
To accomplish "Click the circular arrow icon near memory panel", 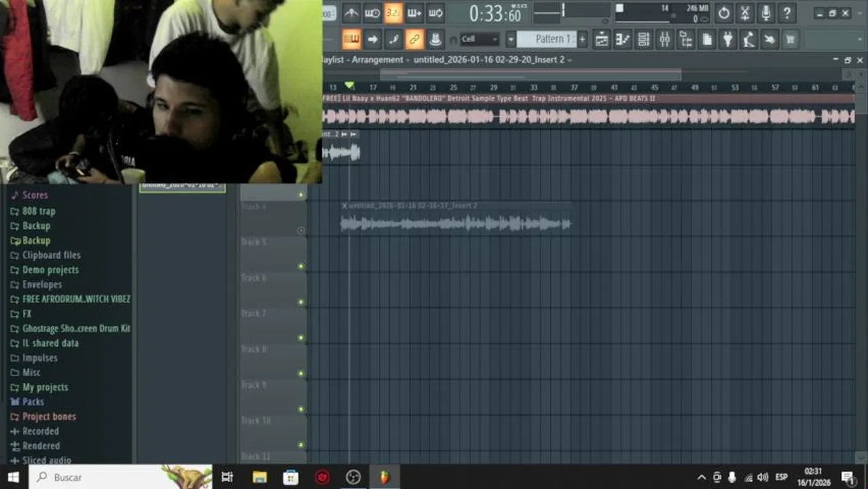I will 724,13.
